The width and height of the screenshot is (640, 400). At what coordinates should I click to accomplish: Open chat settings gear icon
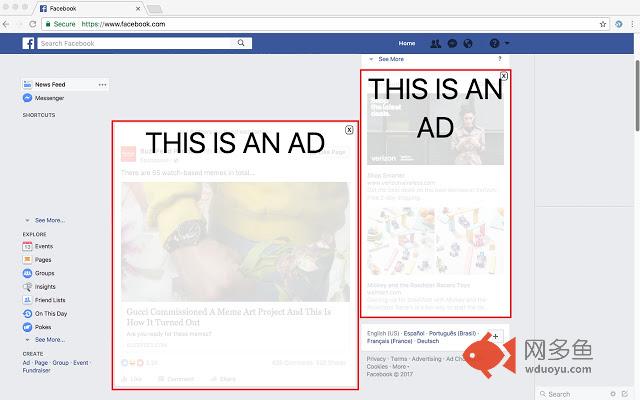[x=613, y=394]
